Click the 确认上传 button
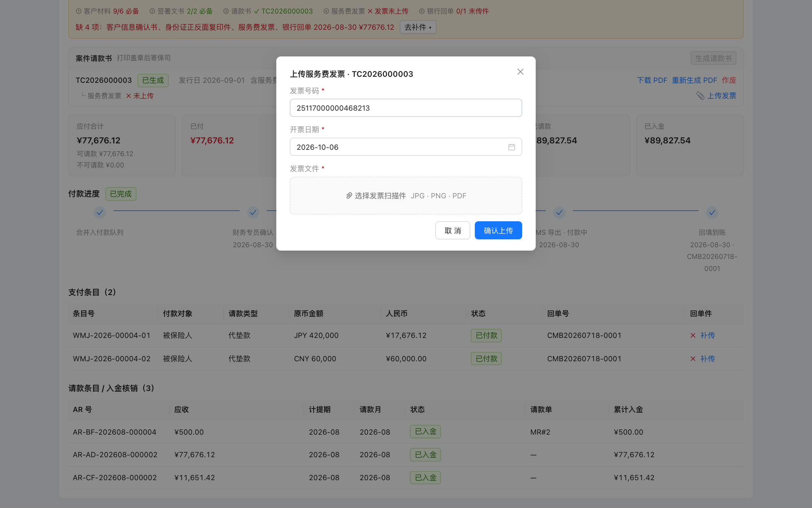812x508 pixels. pyautogui.click(x=498, y=230)
